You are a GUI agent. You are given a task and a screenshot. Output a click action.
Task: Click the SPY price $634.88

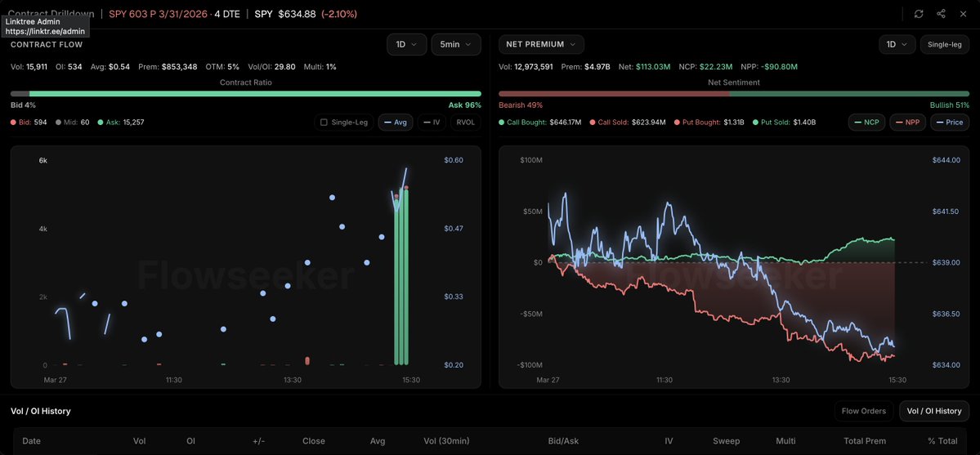pyautogui.click(x=297, y=14)
